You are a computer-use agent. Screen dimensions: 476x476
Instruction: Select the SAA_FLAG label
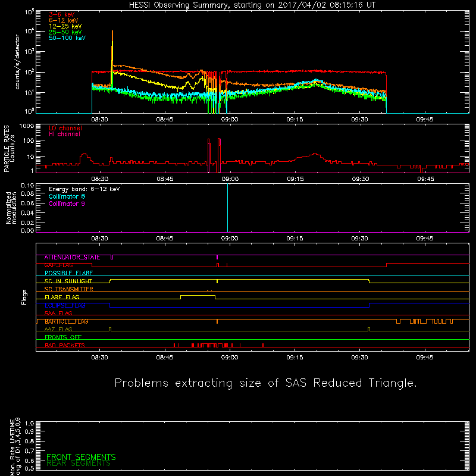58,314
